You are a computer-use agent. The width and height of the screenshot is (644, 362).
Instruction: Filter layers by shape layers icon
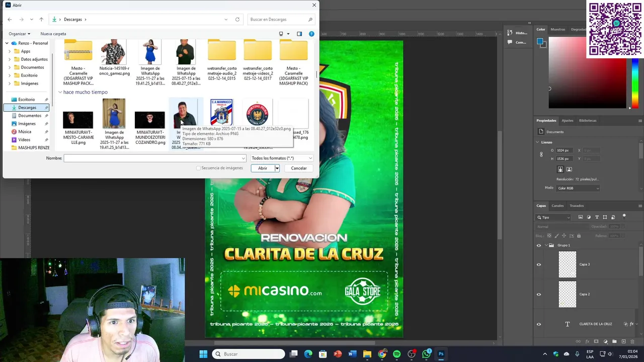click(605, 217)
